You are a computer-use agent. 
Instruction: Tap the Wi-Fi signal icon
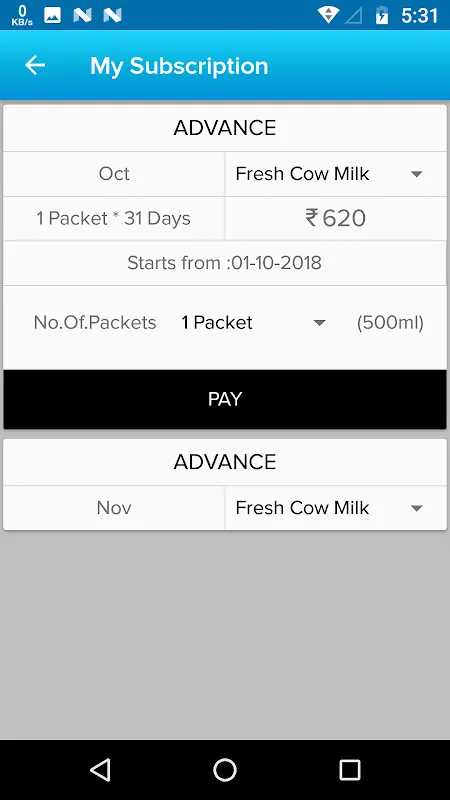pyautogui.click(x=328, y=15)
